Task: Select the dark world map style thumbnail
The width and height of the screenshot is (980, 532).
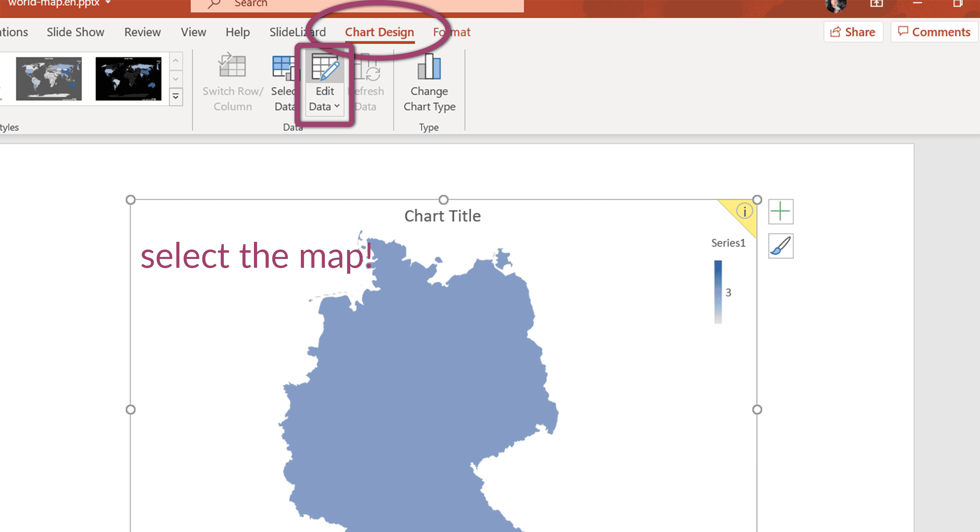Action: [129, 79]
